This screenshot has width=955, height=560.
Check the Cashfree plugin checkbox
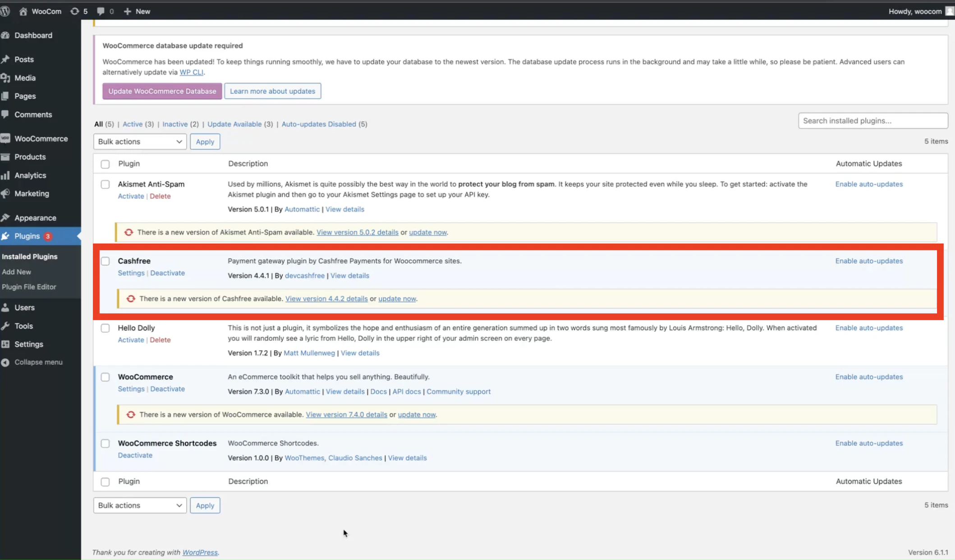tap(105, 261)
